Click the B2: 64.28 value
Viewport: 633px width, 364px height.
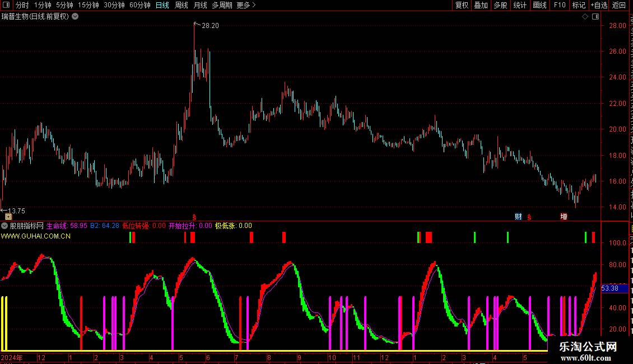click(105, 226)
